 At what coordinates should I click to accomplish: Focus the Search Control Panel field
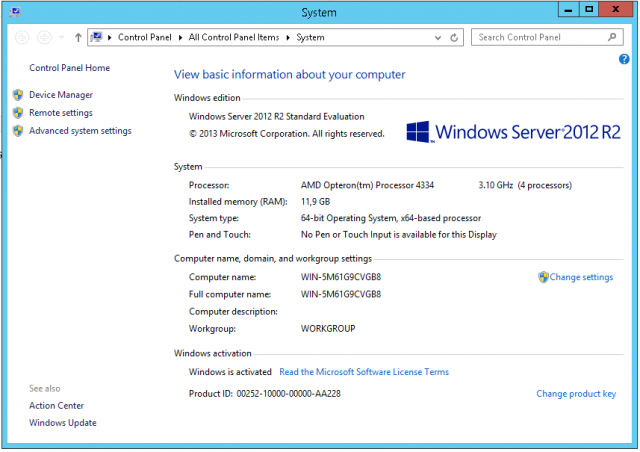[547, 37]
